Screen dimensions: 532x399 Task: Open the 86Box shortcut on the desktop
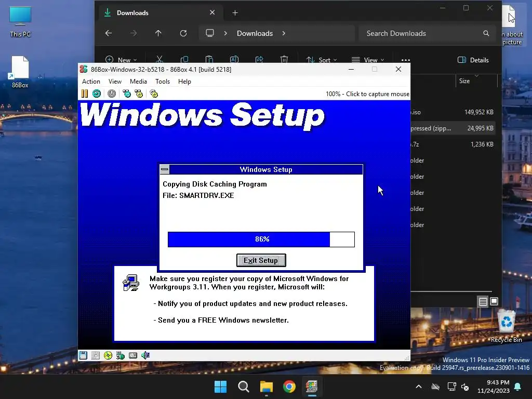click(20, 72)
